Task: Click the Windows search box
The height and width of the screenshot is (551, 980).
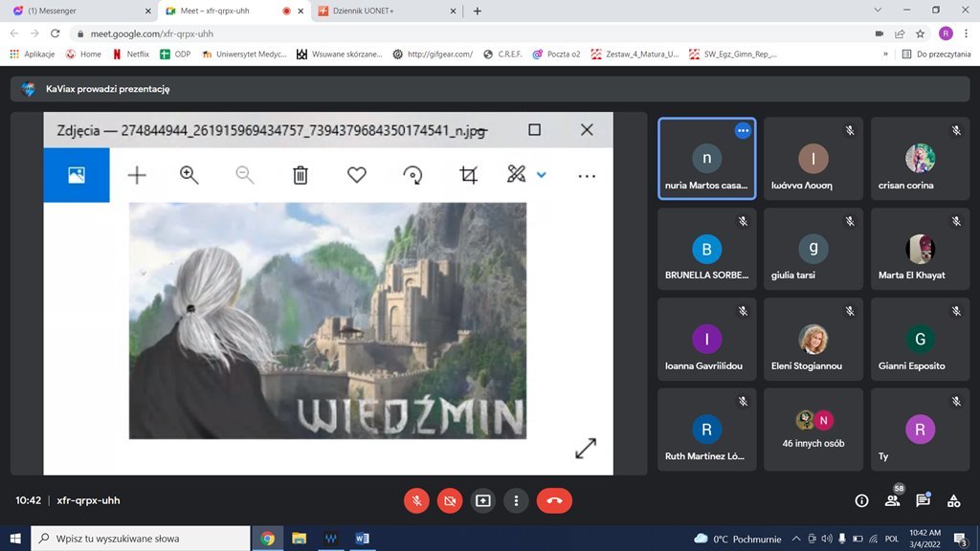Action: [141, 538]
